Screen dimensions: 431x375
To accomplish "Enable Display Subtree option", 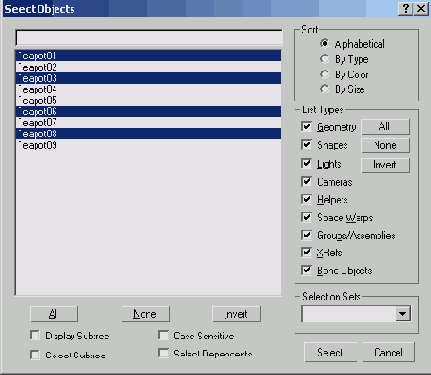I will point(35,335).
